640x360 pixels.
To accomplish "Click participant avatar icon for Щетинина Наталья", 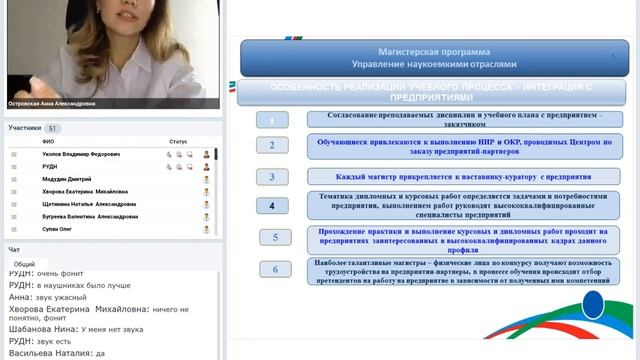I will click(x=207, y=204).
